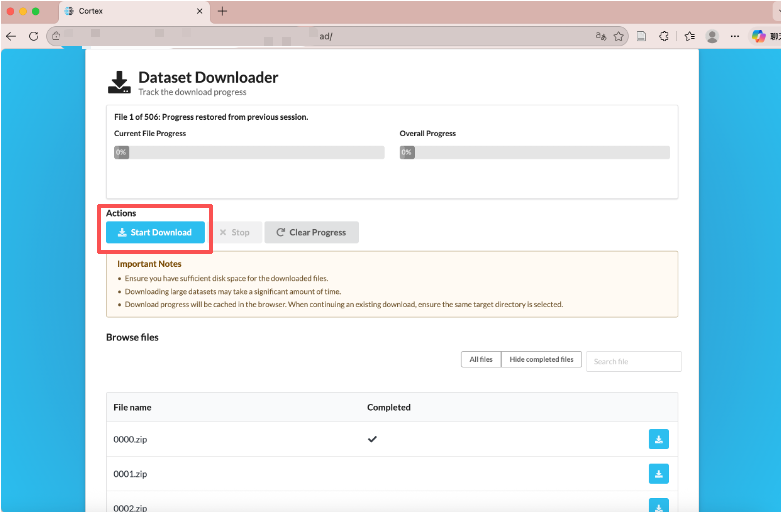The width and height of the screenshot is (782, 512).
Task: Open the browser profile avatar icon
Action: [712, 36]
